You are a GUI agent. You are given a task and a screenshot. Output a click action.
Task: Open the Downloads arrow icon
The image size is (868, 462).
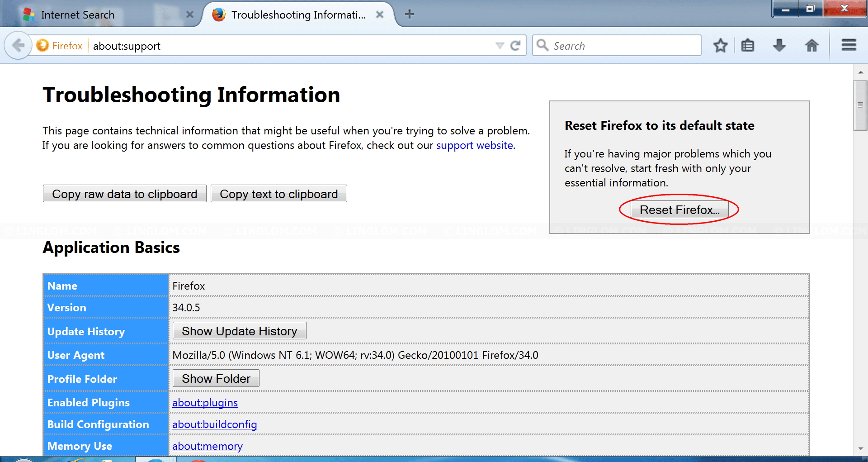coord(779,45)
